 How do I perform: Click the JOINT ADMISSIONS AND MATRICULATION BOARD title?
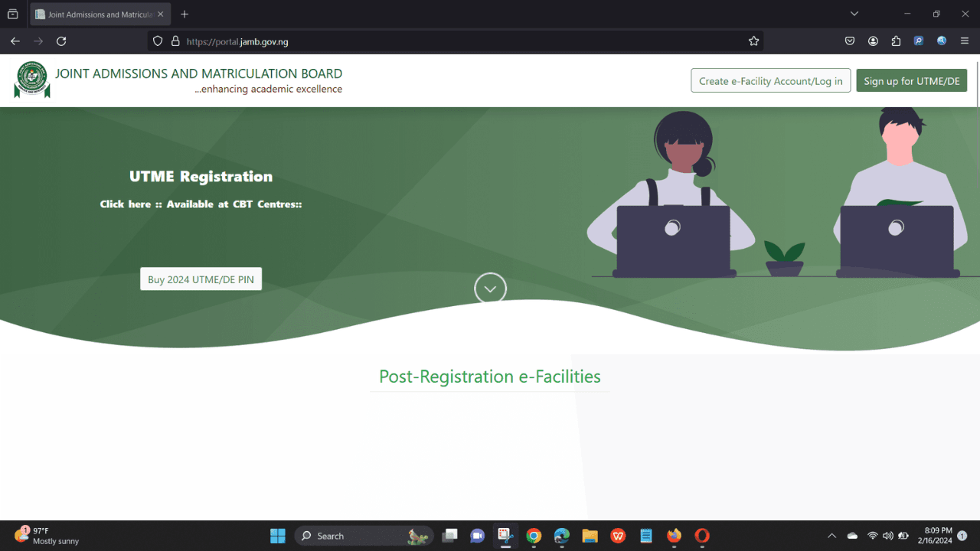(x=199, y=73)
